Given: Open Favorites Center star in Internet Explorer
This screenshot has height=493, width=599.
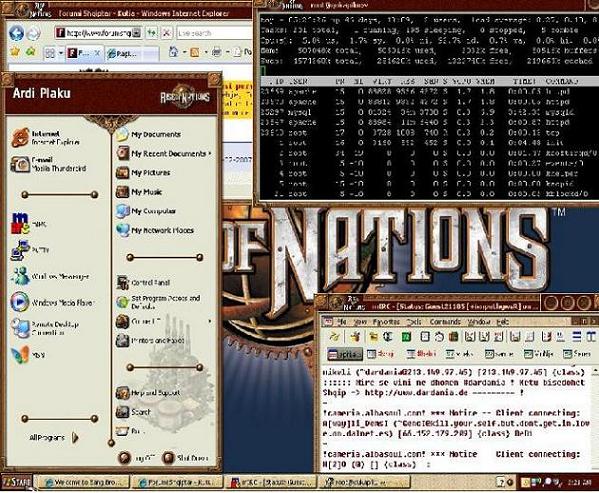Looking at the screenshot, I should click(x=15, y=52).
